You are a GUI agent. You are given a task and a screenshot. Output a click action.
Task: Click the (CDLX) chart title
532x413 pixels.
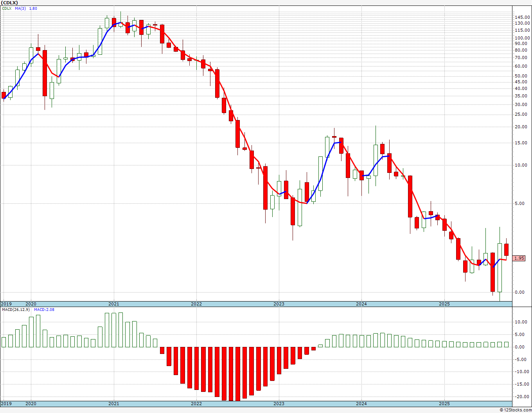pos(9,3)
